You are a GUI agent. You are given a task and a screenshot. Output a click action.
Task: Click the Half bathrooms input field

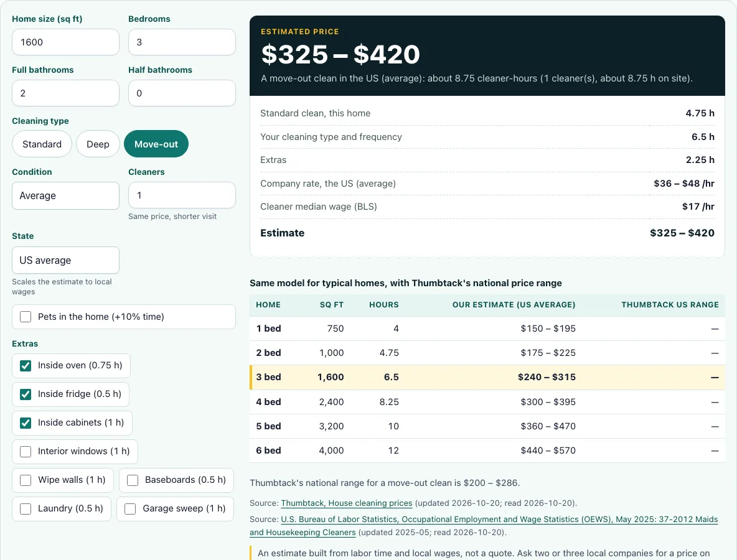(182, 93)
